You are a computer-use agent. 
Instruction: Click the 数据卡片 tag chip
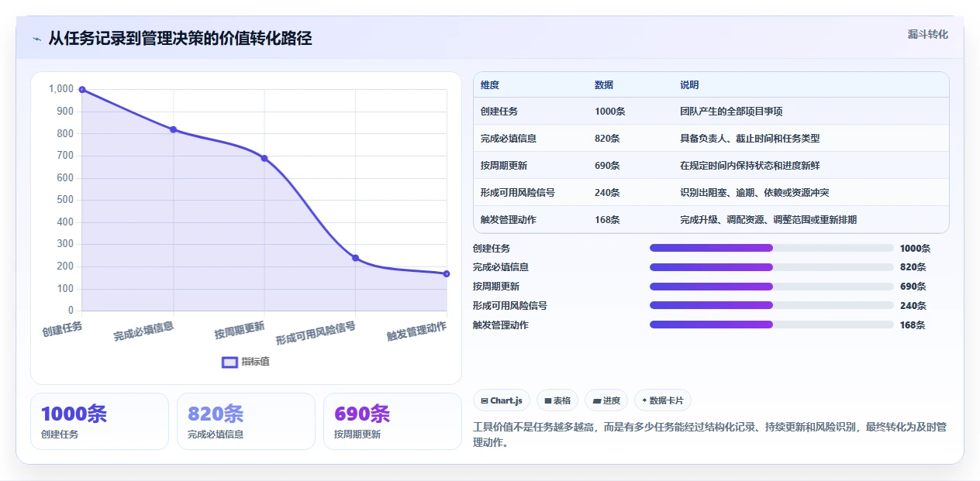663,400
